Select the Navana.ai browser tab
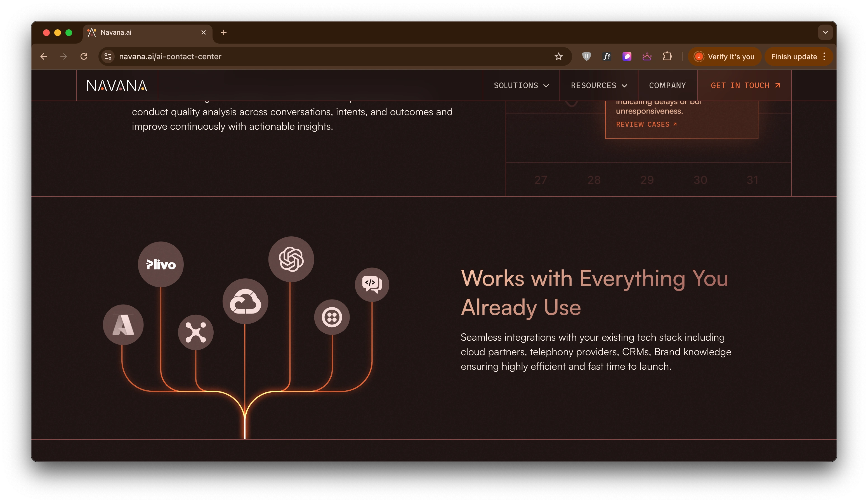This screenshot has width=868, height=503. click(x=147, y=32)
